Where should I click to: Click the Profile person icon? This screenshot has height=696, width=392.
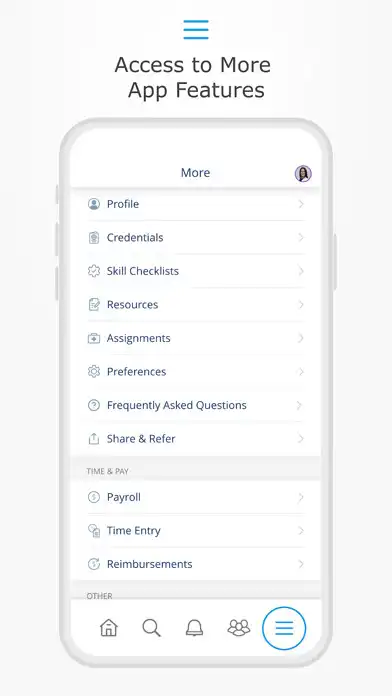94,204
